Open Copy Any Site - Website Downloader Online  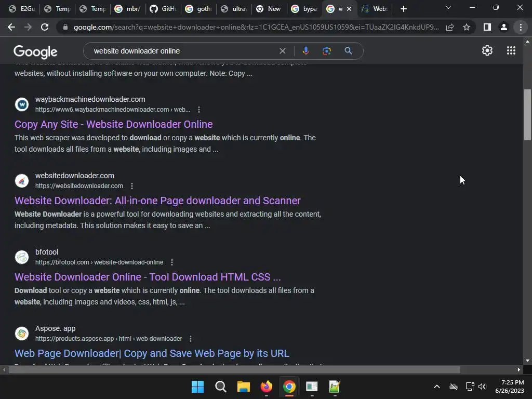(114, 124)
